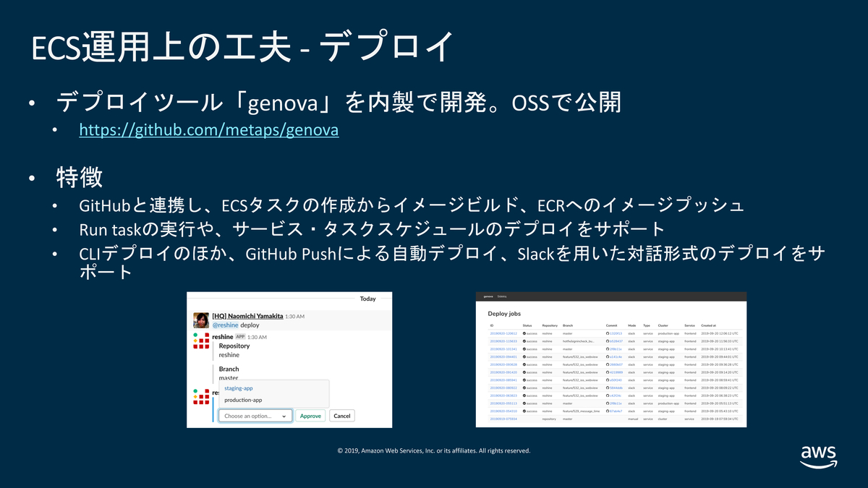Click the GitHub icon next to commit a50f240
This screenshot has height=488, width=868.
[x=608, y=380]
